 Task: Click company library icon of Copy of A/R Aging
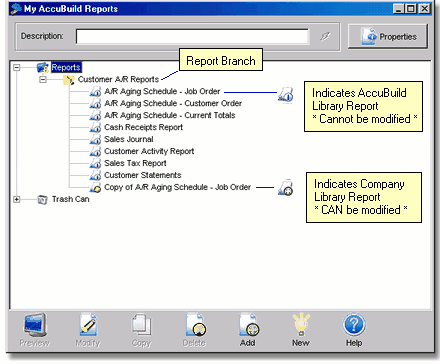95,187
